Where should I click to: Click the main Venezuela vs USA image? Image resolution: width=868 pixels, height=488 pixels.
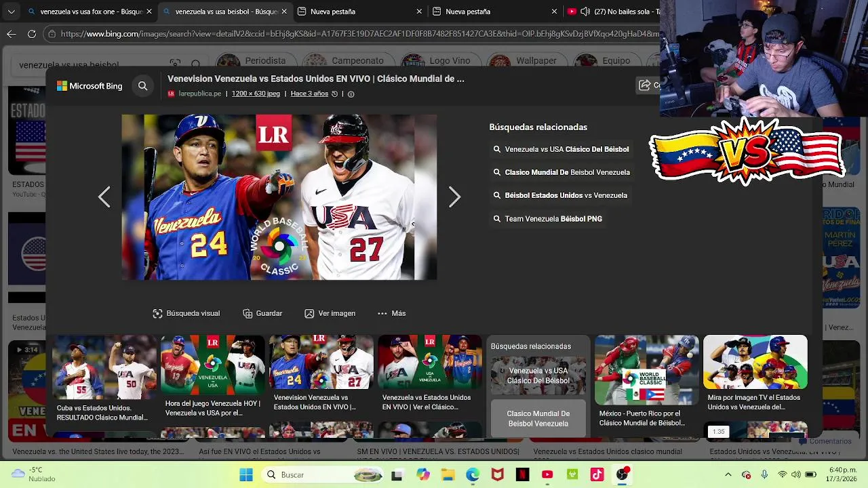coord(279,197)
